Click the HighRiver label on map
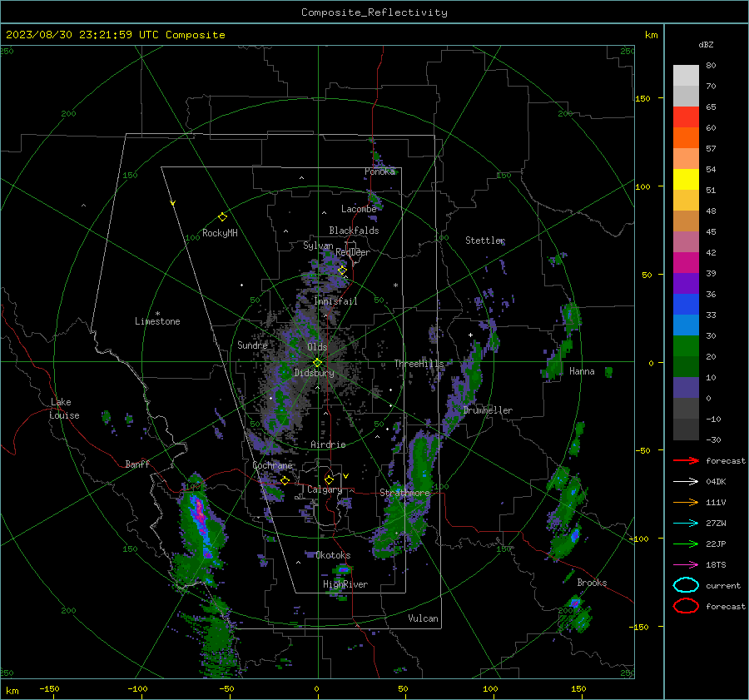Image resolution: width=749 pixels, height=700 pixels. click(x=345, y=584)
